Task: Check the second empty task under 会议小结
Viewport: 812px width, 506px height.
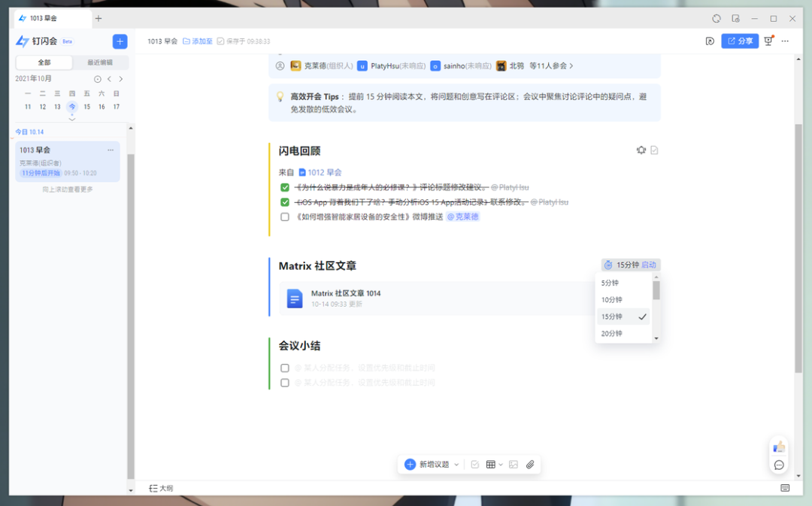Action: point(285,383)
